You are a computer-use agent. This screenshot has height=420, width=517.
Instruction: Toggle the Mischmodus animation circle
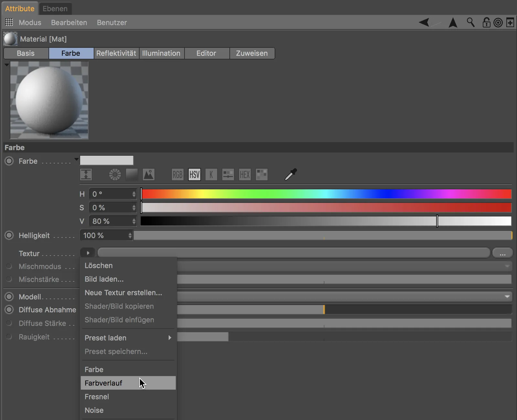(x=9, y=266)
